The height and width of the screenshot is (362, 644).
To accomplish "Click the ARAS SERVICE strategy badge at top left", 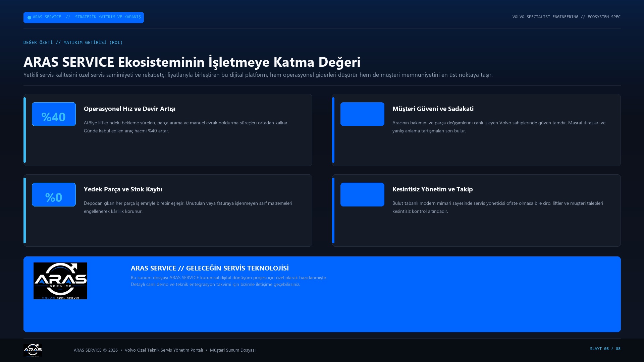I will pyautogui.click(x=84, y=17).
